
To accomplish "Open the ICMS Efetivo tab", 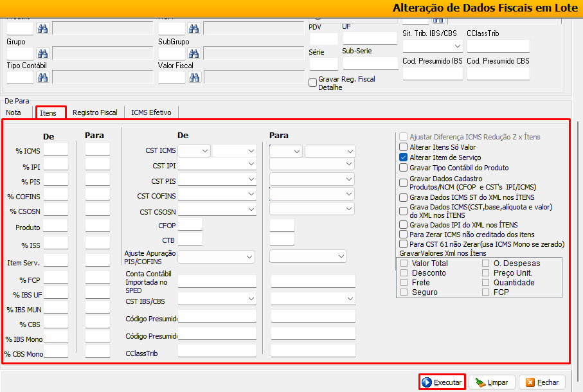I will [151, 112].
